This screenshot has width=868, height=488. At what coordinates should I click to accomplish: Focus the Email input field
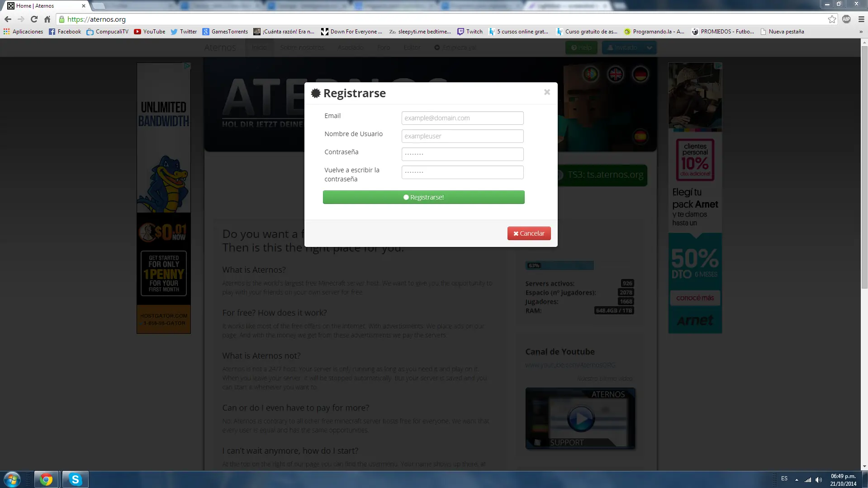[x=462, y=118]
